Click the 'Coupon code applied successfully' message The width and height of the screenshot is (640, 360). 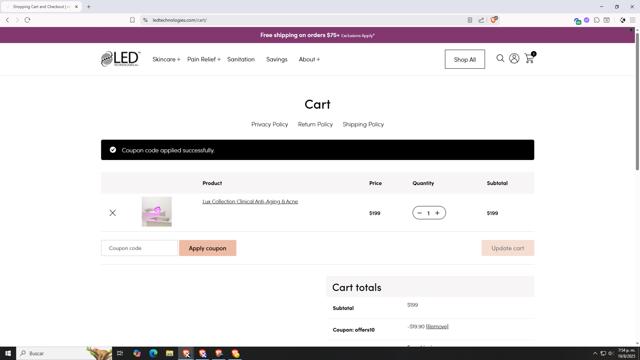click(168, 150)
